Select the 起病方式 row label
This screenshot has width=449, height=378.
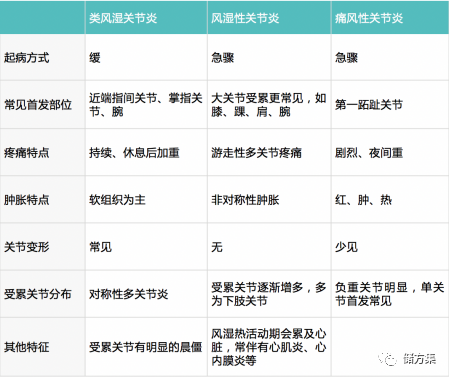26,58
